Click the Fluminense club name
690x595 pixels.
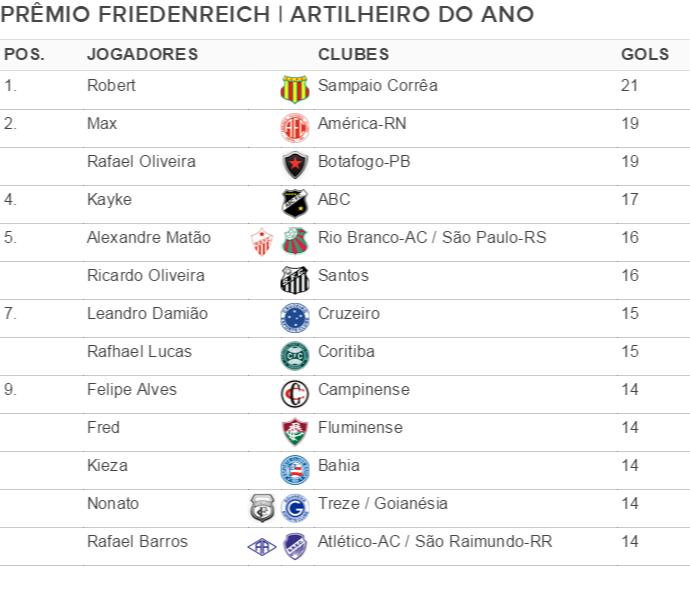click(x=360, y=428)
